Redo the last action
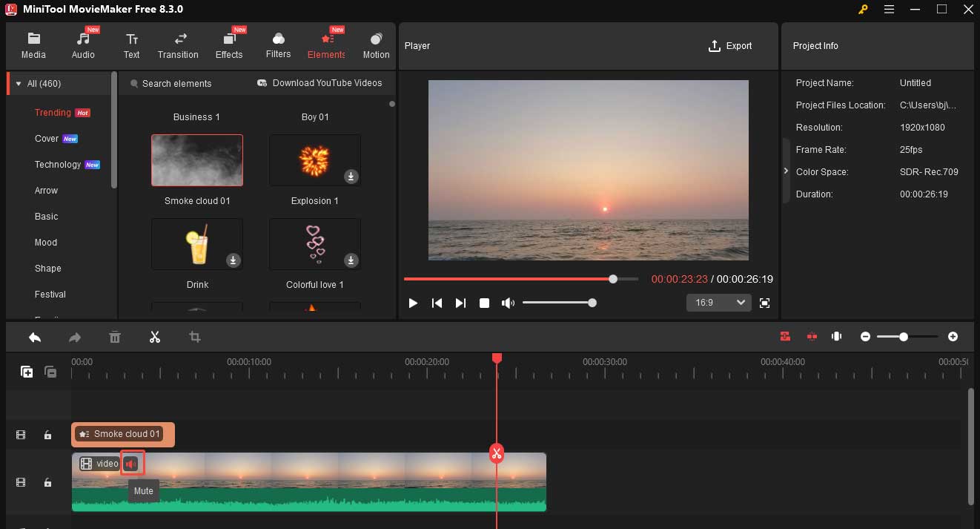The height and width of the screenshot is (529, 980). coord(75,337)
